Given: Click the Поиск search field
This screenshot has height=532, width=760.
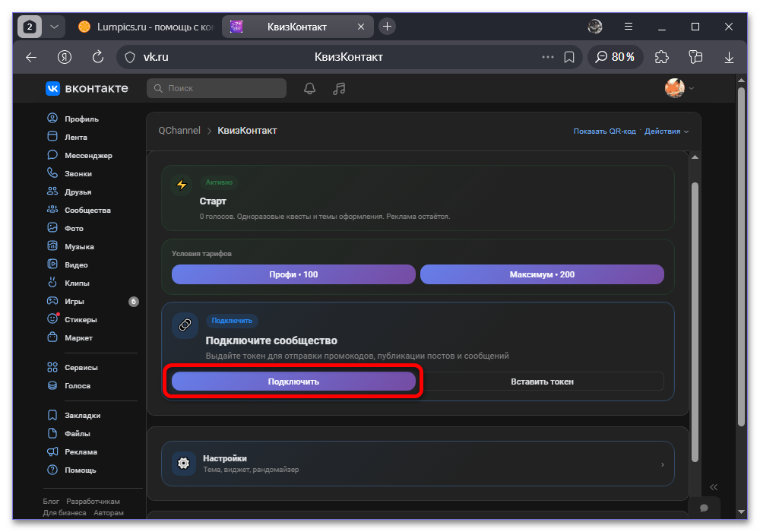Looking at the screenshot, I should click(217, 88).
